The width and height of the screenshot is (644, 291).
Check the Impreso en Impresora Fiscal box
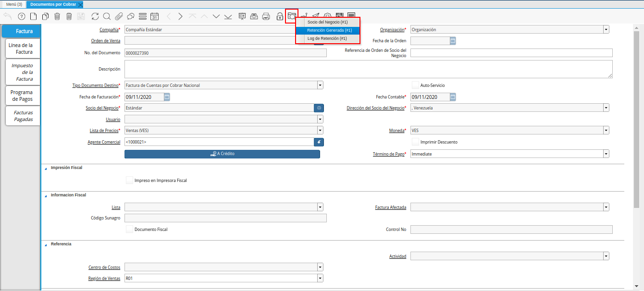pyautogui.click(x=129, y=181)
